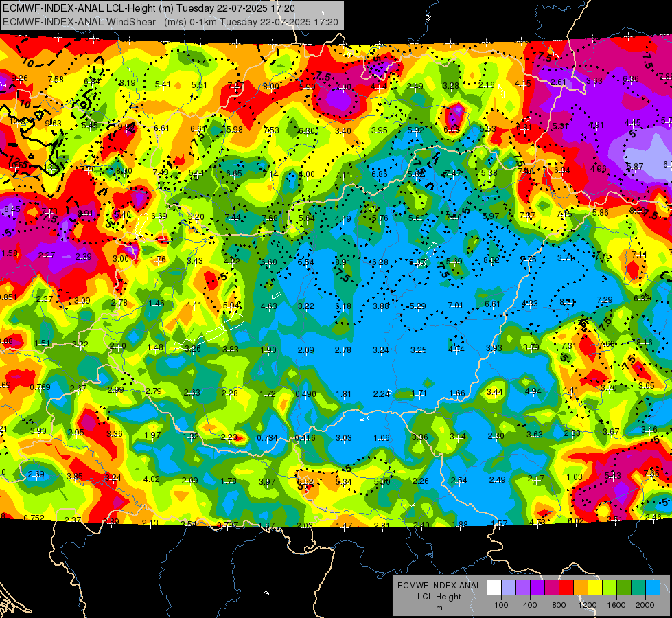Click the wind shear value 7.58
This screenshot has width=672, height=618.
tap(56, 80)
